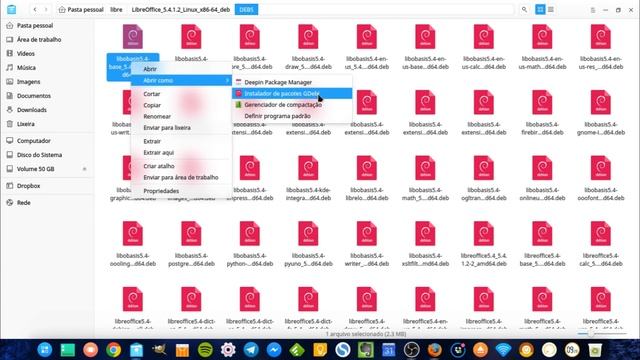Choose Definir programa padrão
This screenshot has height=360, width=640.
point(292,116)
